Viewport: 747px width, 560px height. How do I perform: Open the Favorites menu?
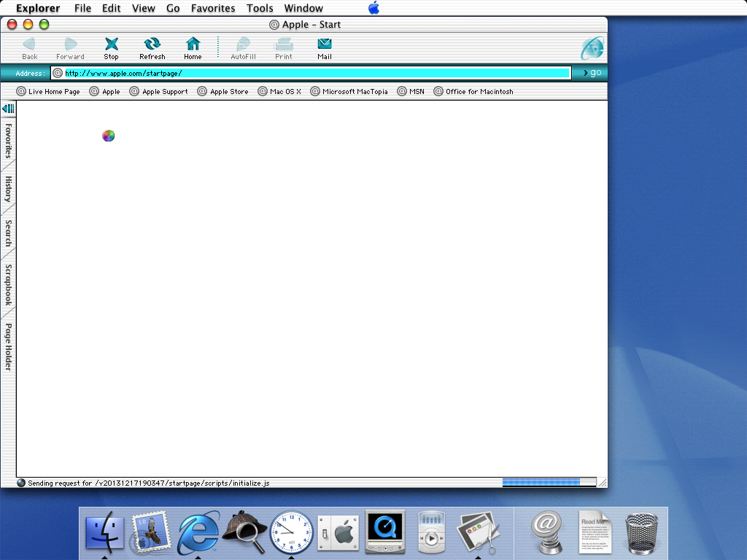point(213,8)
